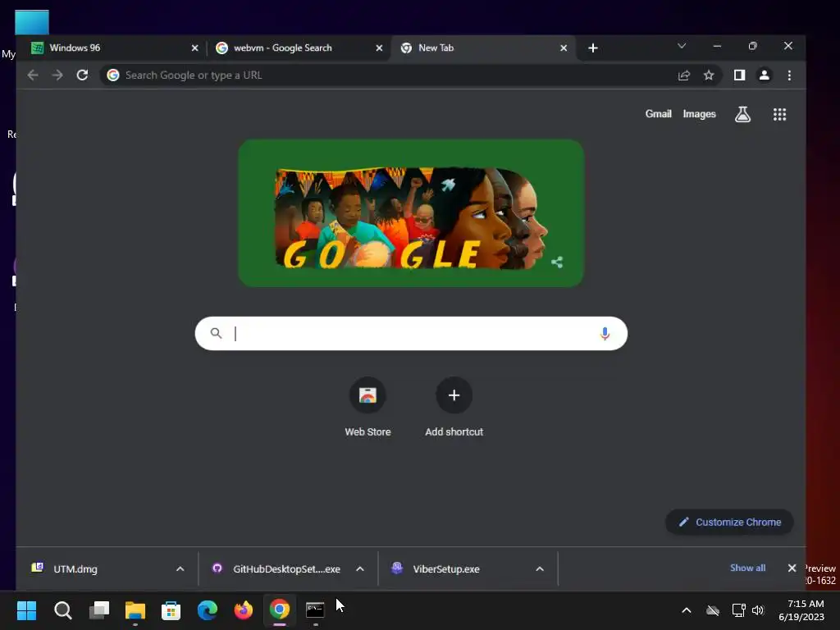The image size is (840, 630).
Task: Select the New Tab tab
Action: pos(484,48)
